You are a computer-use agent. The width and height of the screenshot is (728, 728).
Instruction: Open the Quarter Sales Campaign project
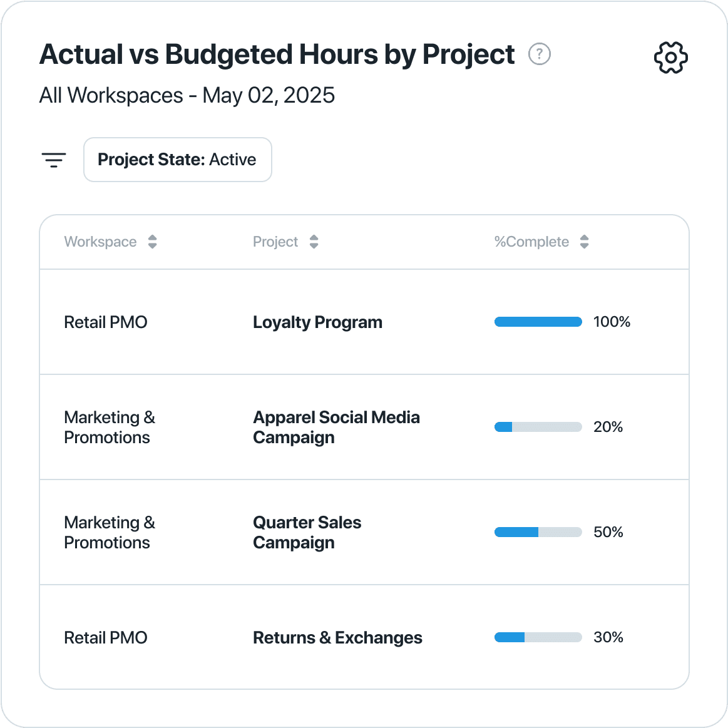point(307,532)
